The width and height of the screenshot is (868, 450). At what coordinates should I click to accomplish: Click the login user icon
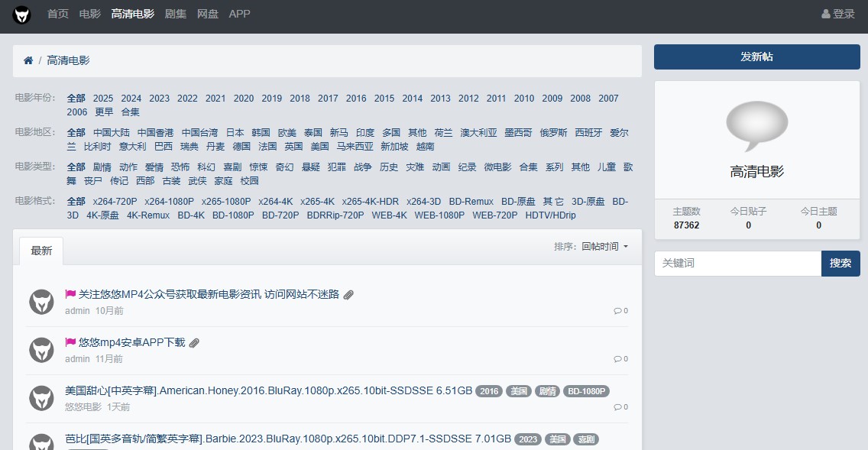[x=825, y=14]
